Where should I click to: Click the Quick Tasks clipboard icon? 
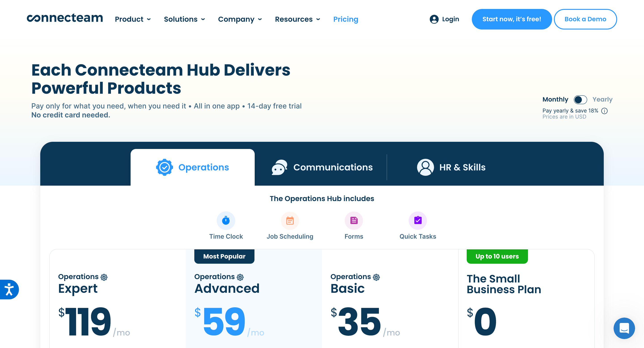[418, 221]
